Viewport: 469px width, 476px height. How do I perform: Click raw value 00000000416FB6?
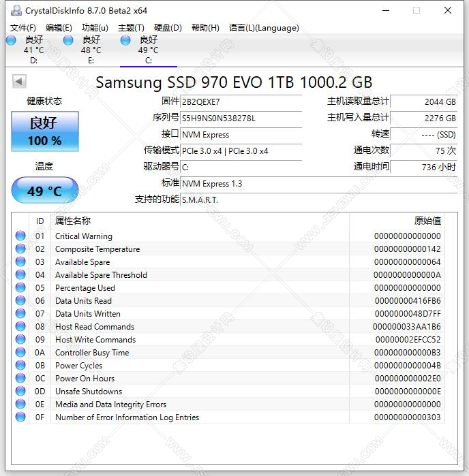click(408, 300)
